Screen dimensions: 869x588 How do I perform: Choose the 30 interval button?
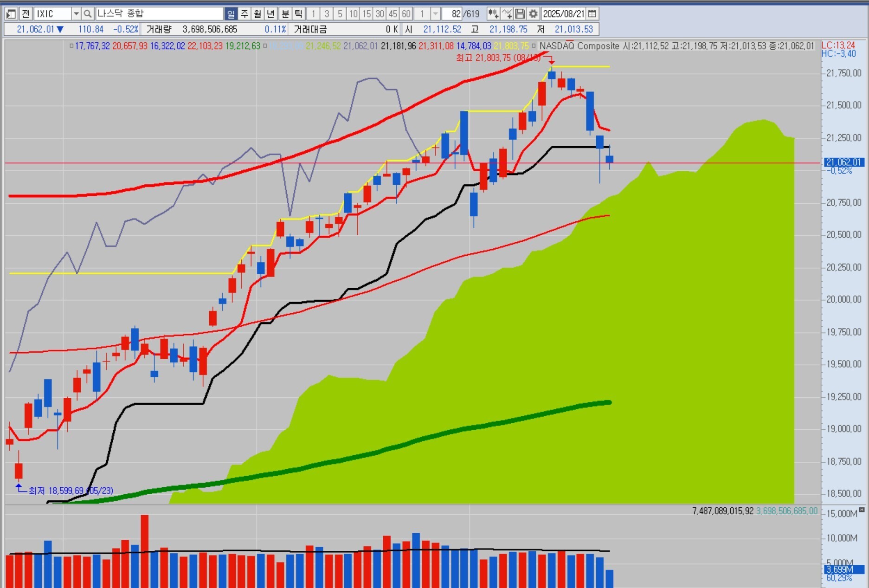coord(380,14)
